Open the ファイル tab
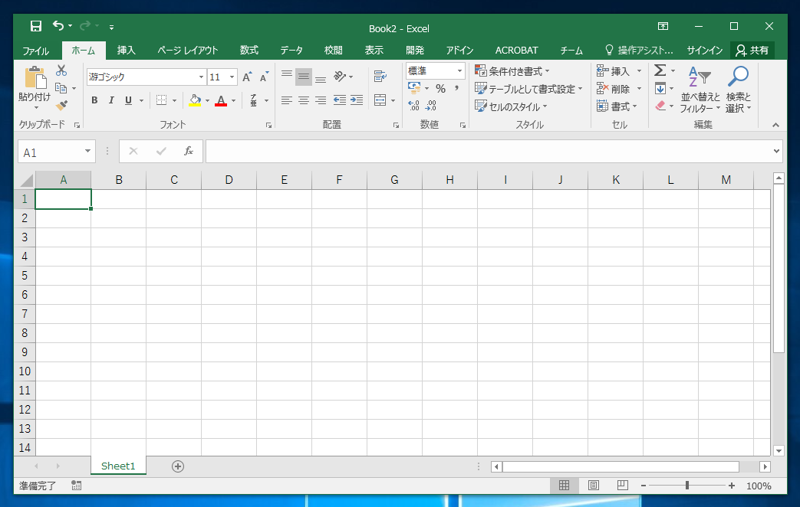The width and height of the screenshot is (800, 507). coord(36,50)
